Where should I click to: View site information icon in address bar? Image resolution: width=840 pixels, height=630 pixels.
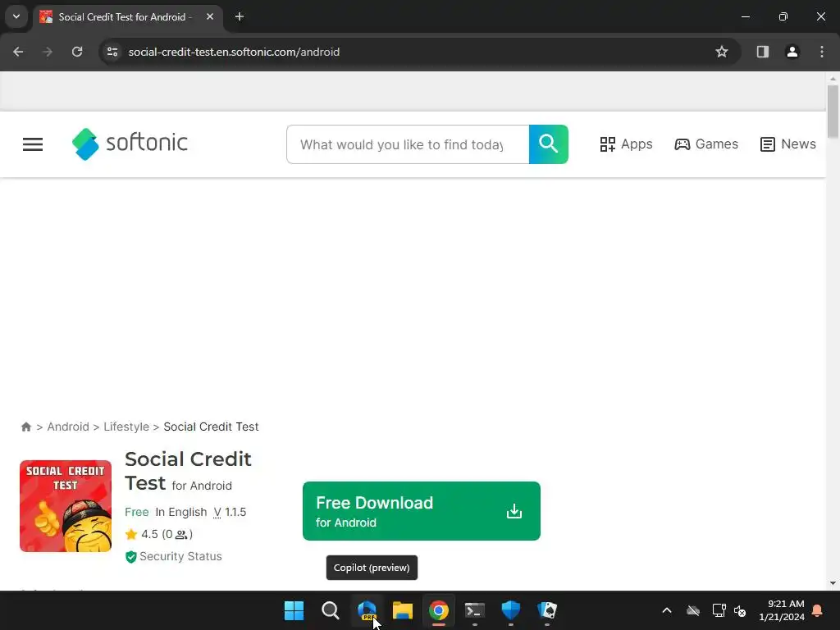pyautogui.click(x=112, y=52)
